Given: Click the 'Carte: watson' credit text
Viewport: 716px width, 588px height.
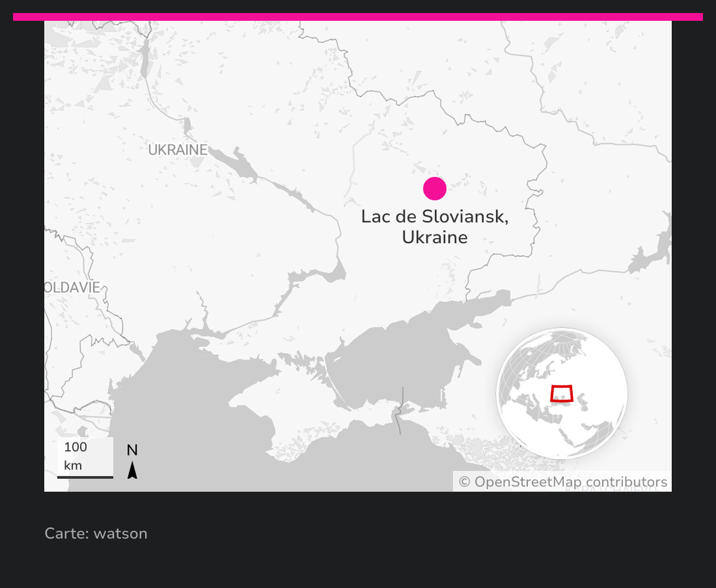Looking at the screenshot, I should 96,533.
